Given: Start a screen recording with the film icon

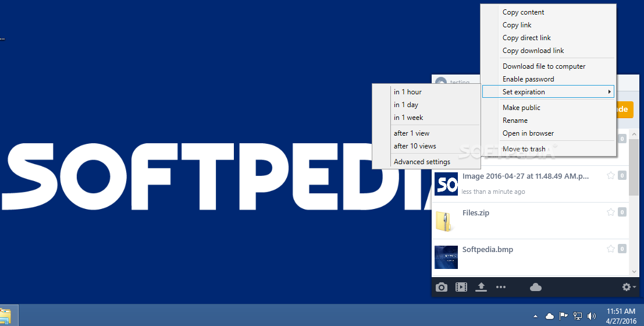Looking at the screenshot, I should coord(461,287).
